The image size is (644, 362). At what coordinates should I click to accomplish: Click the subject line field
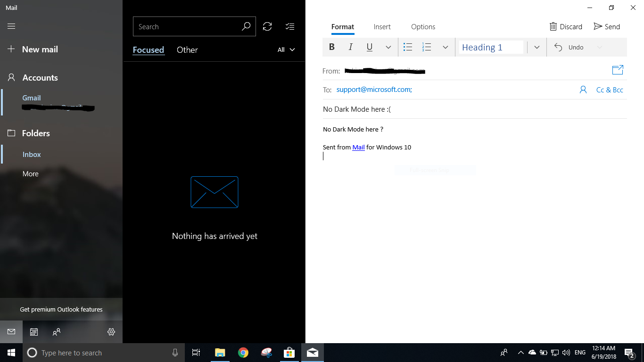475,109
